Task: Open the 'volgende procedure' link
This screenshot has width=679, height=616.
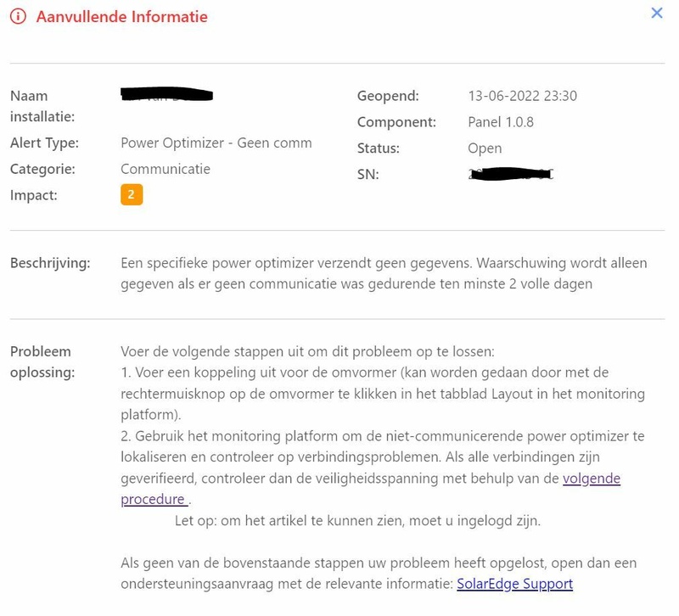Action: (592, 479)
